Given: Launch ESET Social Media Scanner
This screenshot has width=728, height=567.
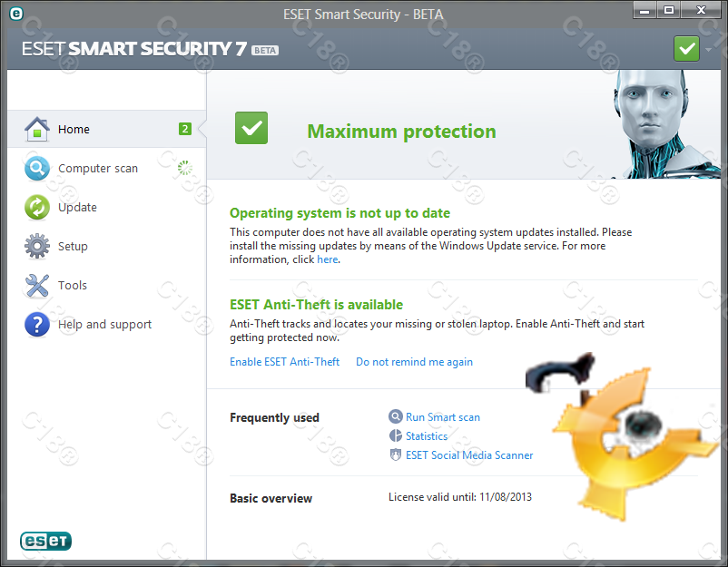Looking at the screenshot, I should coord(469,455).
